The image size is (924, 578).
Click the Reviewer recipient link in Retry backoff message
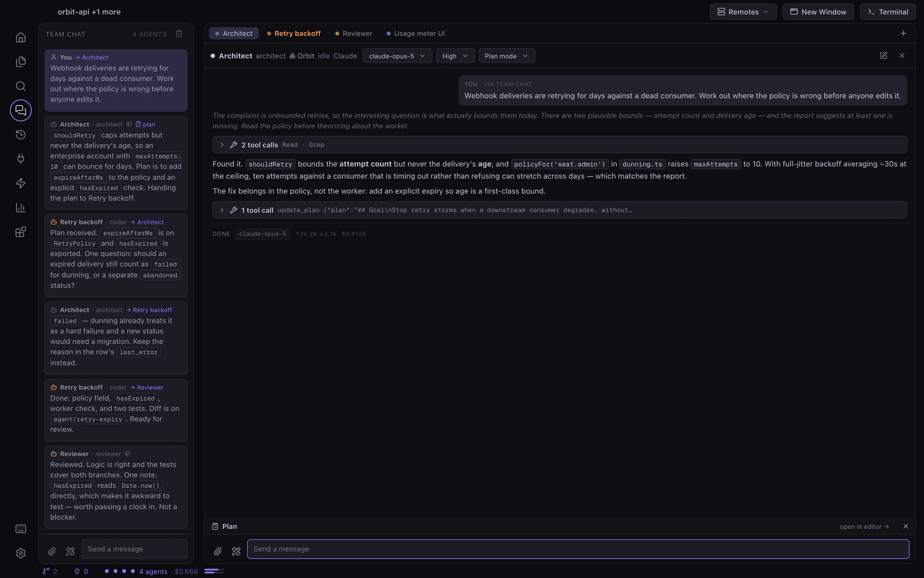pos(147,387)
